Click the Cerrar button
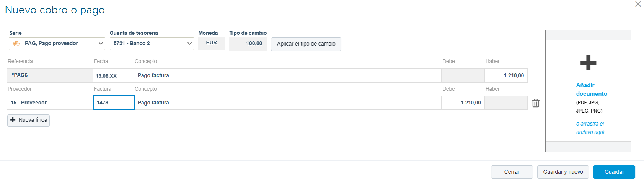 point(512,172)
